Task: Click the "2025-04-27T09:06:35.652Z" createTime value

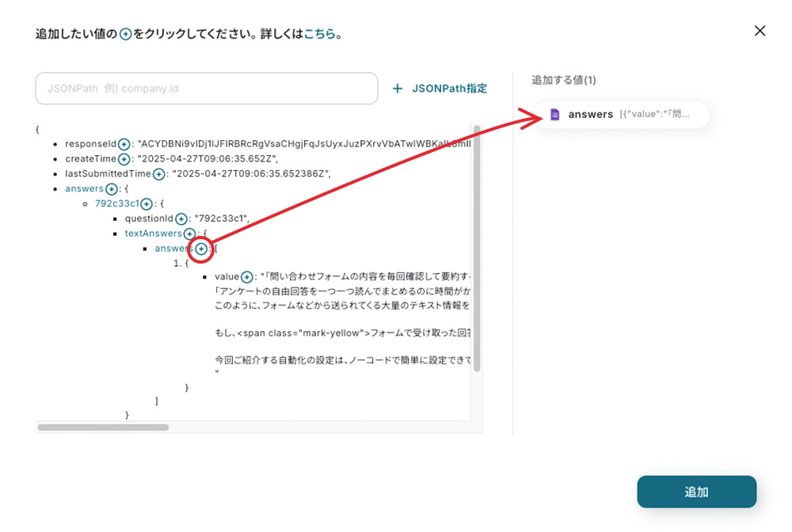Action: pos(207,159)
